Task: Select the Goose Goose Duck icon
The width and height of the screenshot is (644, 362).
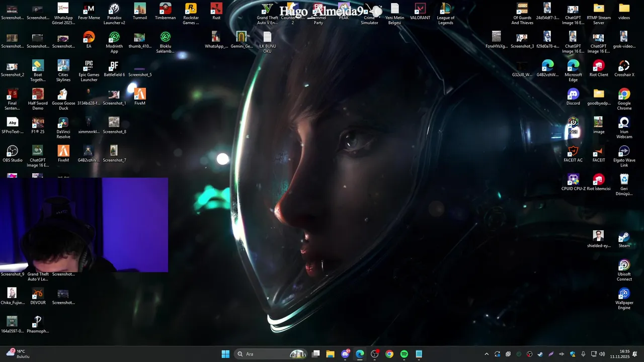Action: pos(63,100)
